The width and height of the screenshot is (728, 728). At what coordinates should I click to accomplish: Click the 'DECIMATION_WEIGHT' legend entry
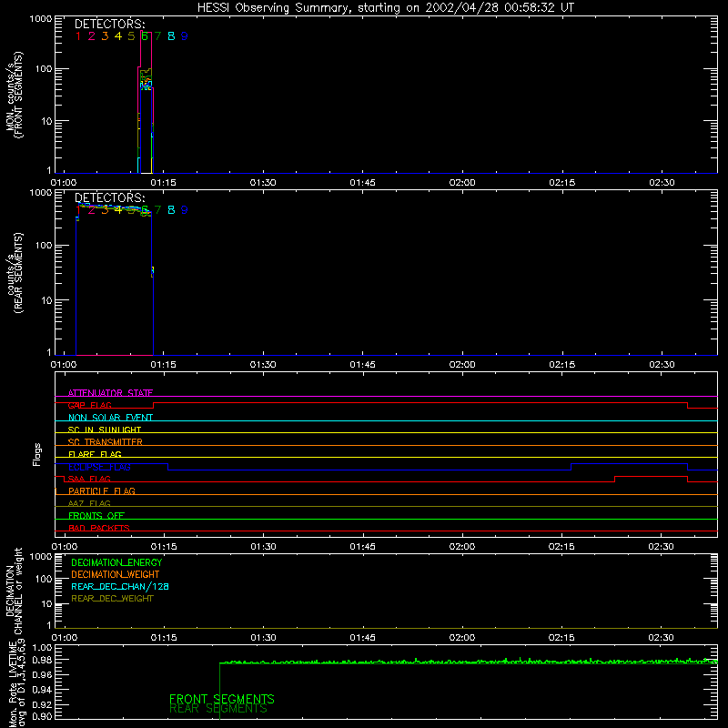pyautogui.click(x=116, y=574)
